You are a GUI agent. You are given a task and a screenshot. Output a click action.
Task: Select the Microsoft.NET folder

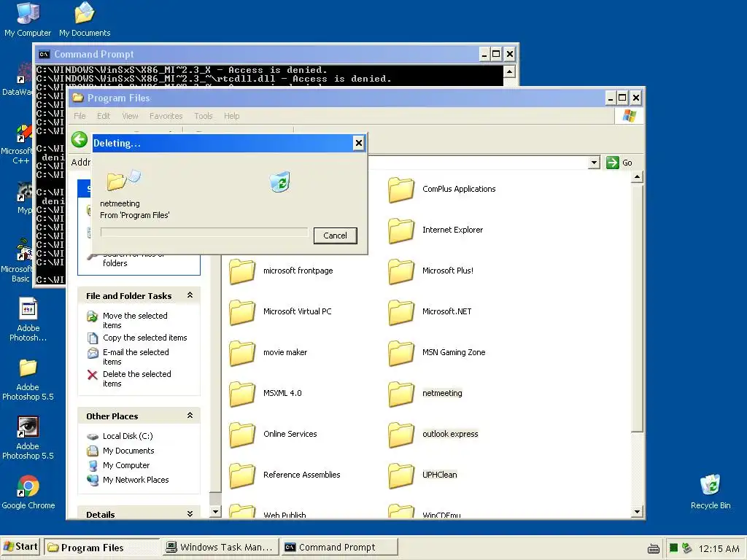coord(430,312)
